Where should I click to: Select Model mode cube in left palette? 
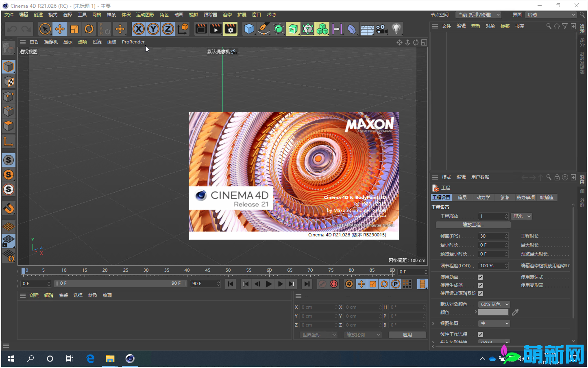[x=9, y=67]
